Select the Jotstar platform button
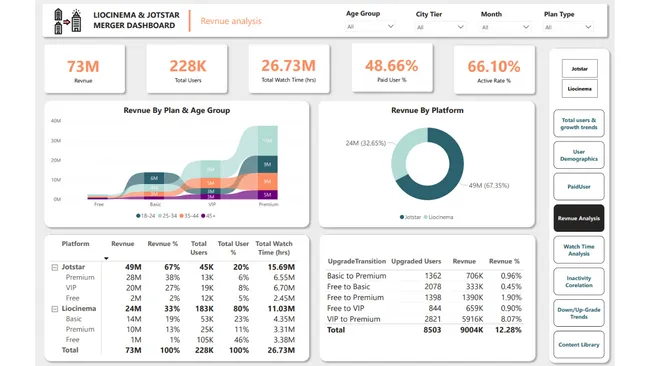 point(580,69)
